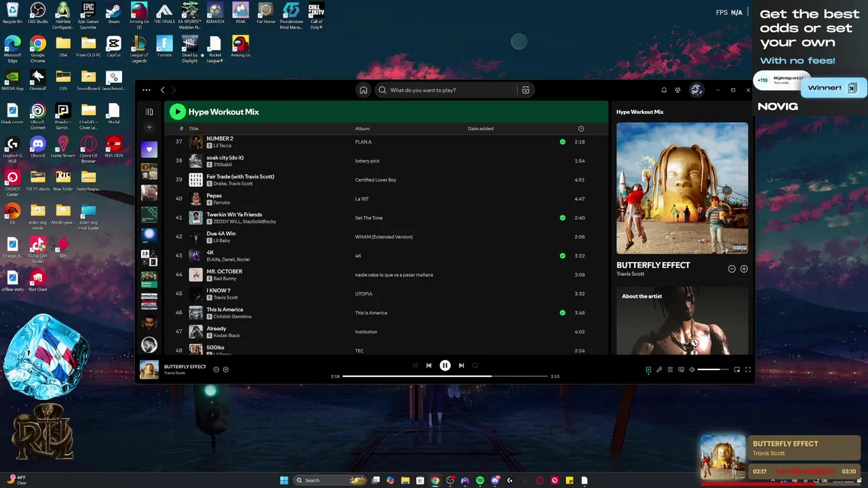Skip to previous track
The image size is (868, 488).
coord(429,365)
